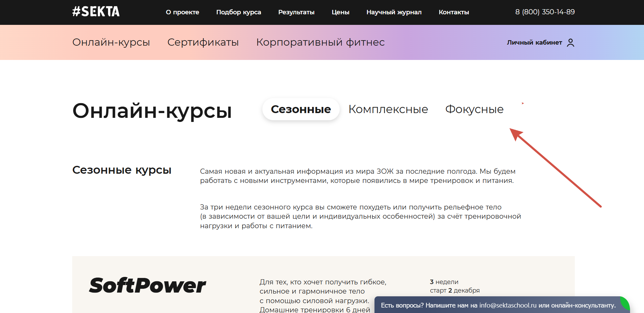Open the Контакты page
644x313 pixels.
coord(454,12)
